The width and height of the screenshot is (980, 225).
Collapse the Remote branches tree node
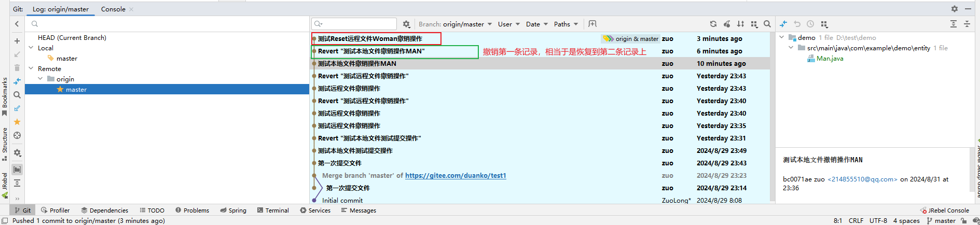(31, 68)
